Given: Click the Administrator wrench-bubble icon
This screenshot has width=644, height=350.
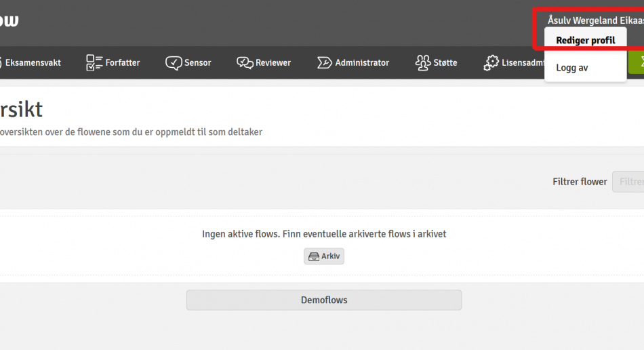Looking at the screenshot, I should 325,63.
